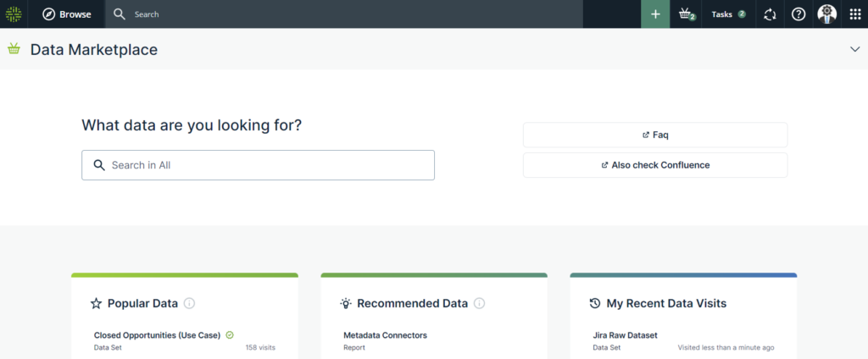
Task: Open the Faq link button
Action: [x=654, y=135]
